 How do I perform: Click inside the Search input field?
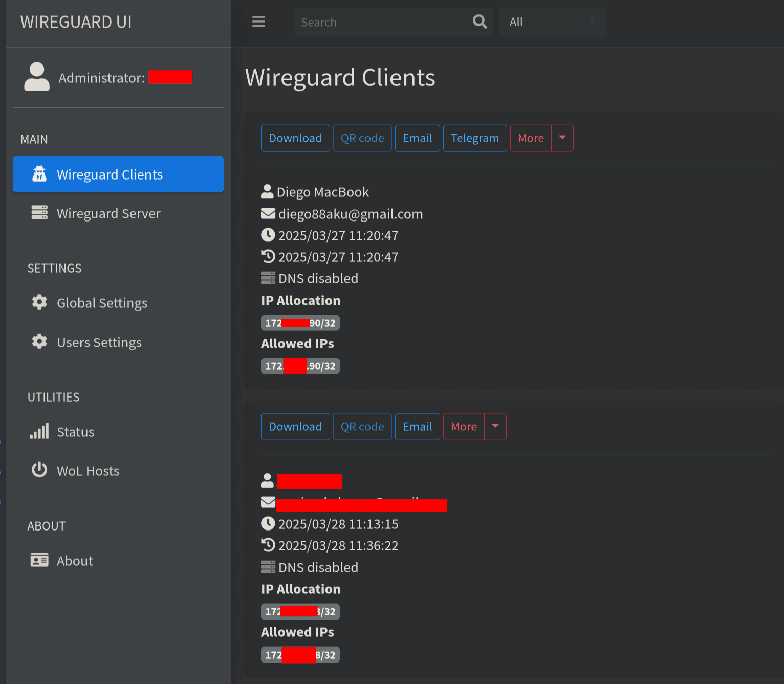tap(379, 21)
